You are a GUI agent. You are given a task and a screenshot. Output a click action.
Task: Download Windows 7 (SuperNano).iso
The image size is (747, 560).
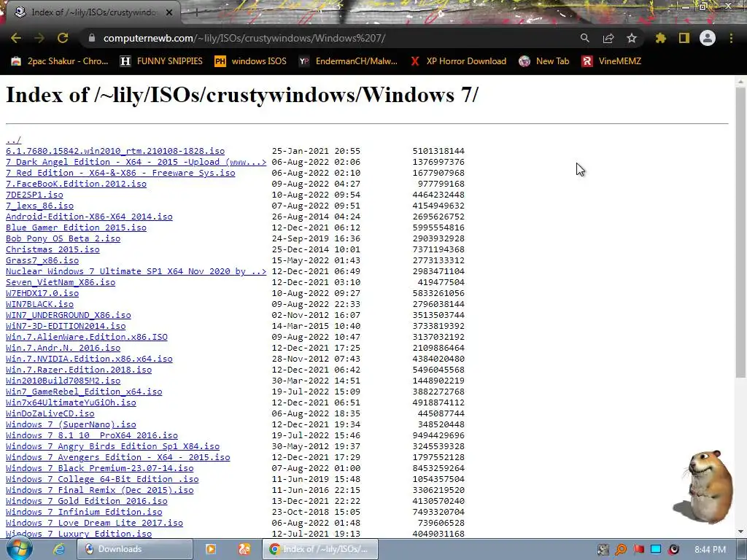pyautogui.click(x=71, y=425)
